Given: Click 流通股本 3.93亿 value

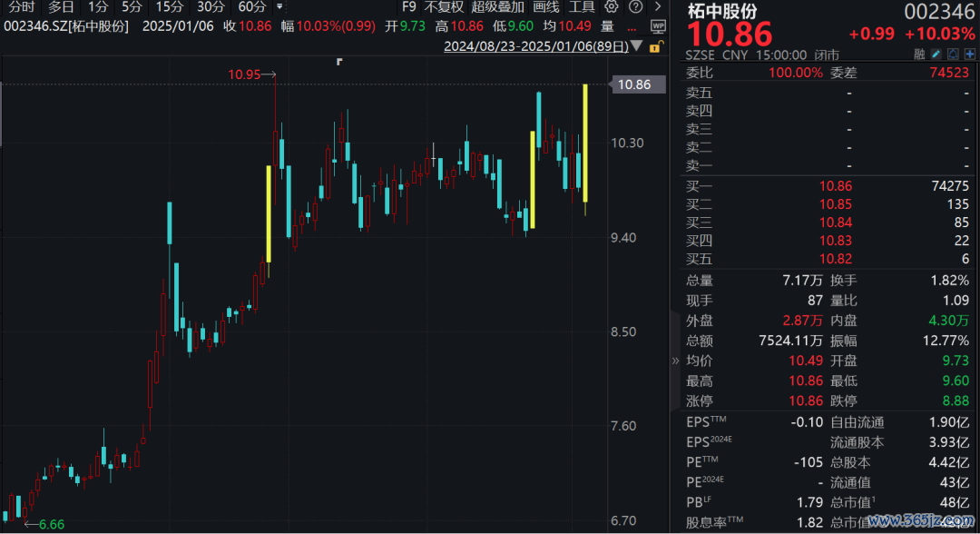Looking at the screenshot, I should (x=949, y=442).
